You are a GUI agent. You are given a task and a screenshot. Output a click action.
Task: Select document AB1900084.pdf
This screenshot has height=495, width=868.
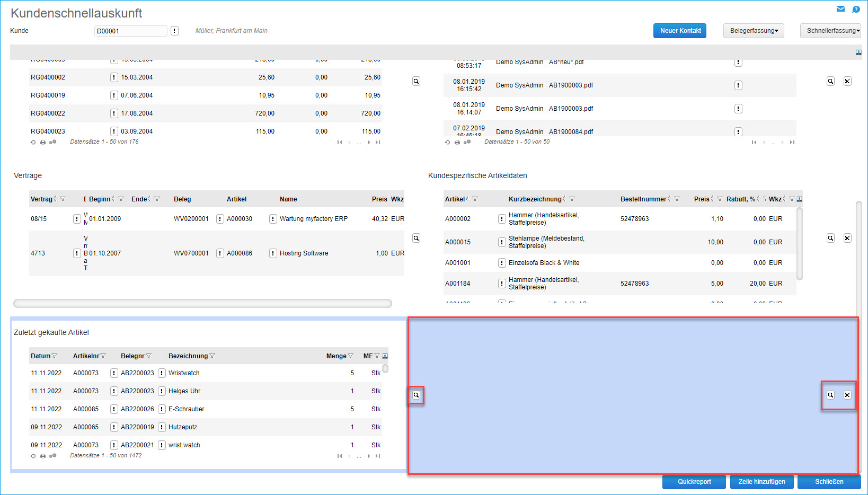click(571, 132)
